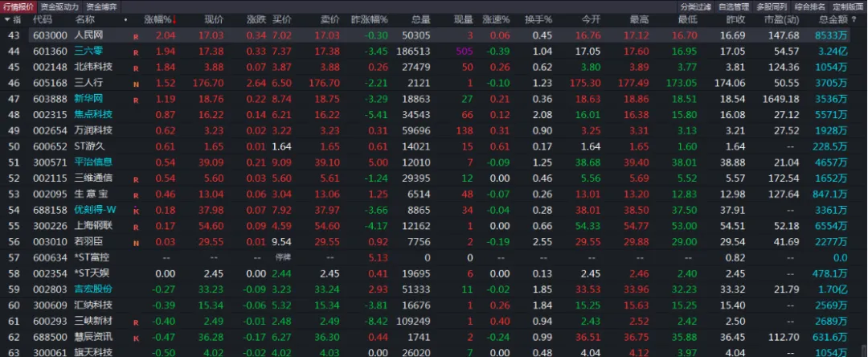
Task: Open the 资金驱动力 tab
Action: (59, 6)
